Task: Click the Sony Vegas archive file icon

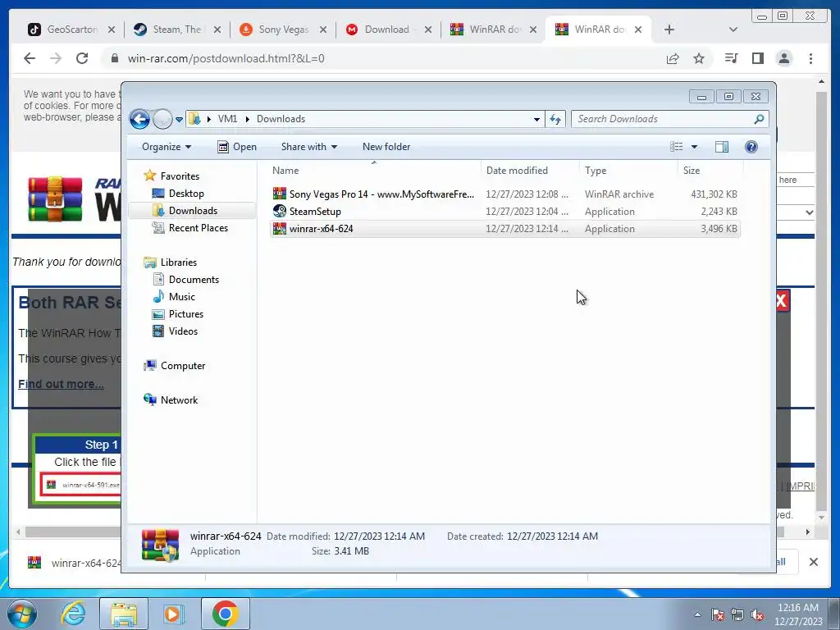Action: [x=279, y=194]
